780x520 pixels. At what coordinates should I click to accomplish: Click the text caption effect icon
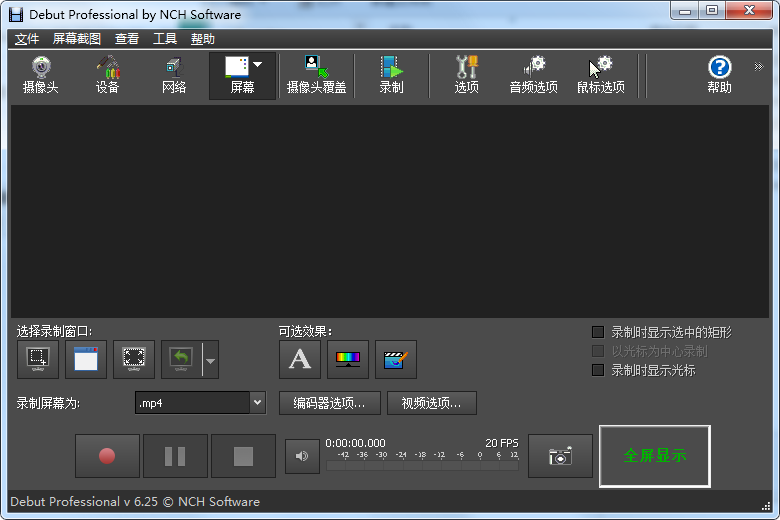click(x=300, y=360)
